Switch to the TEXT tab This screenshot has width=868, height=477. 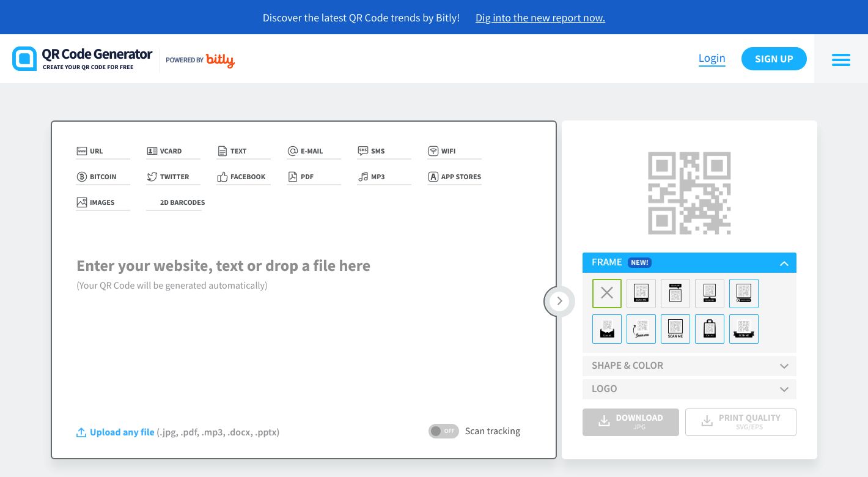coord(243,151)
